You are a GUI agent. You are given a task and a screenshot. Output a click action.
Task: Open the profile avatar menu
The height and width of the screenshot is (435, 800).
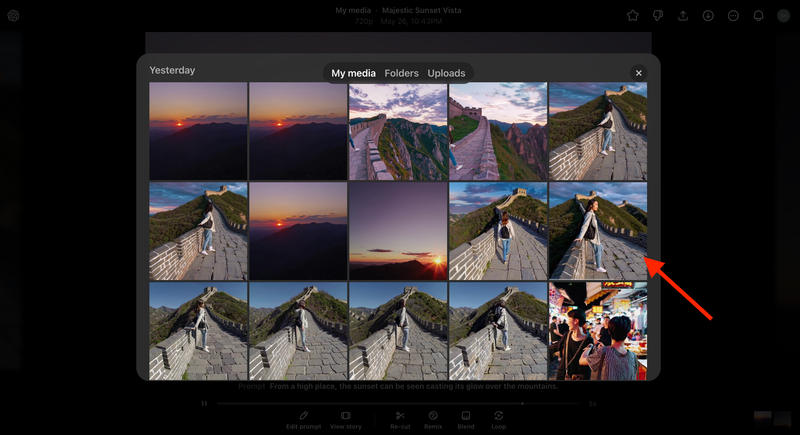(x=783, y=16)
